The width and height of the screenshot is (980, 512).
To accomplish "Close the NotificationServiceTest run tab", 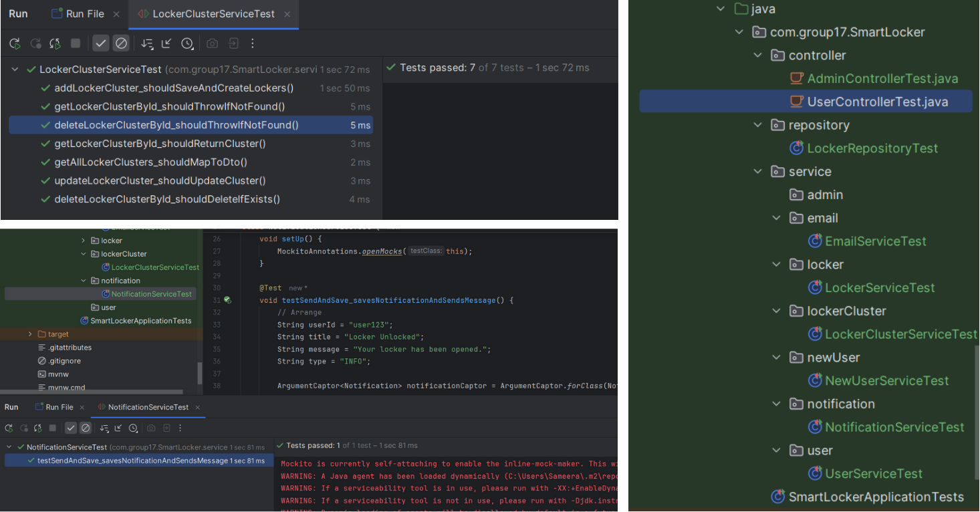I will 198,407.
